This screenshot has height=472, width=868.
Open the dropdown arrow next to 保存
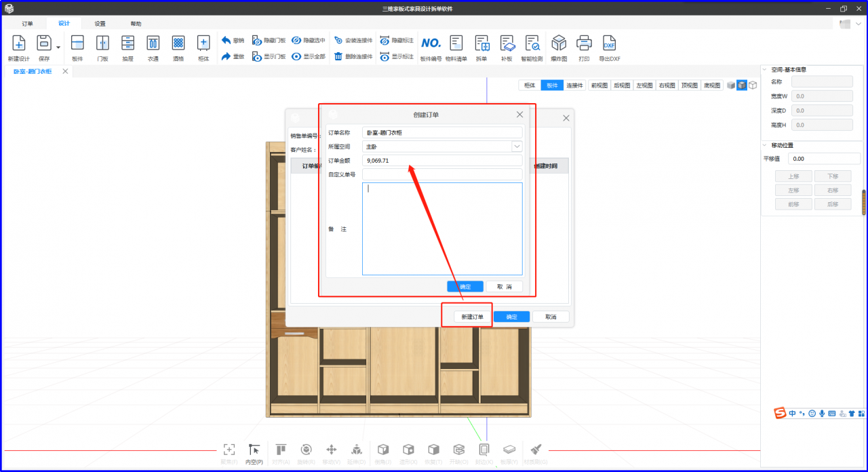tap(58, 47)
